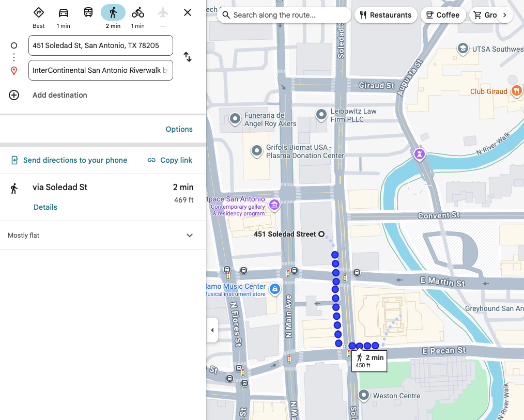
Task: Click bus stop icon on E Martin St
Action: [357, 273]
